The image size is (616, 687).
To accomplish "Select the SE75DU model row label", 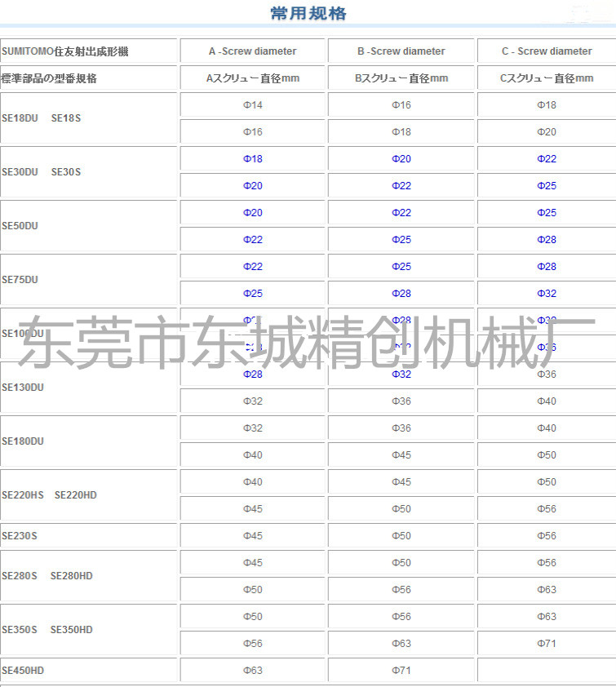I will tap(20, 280).
